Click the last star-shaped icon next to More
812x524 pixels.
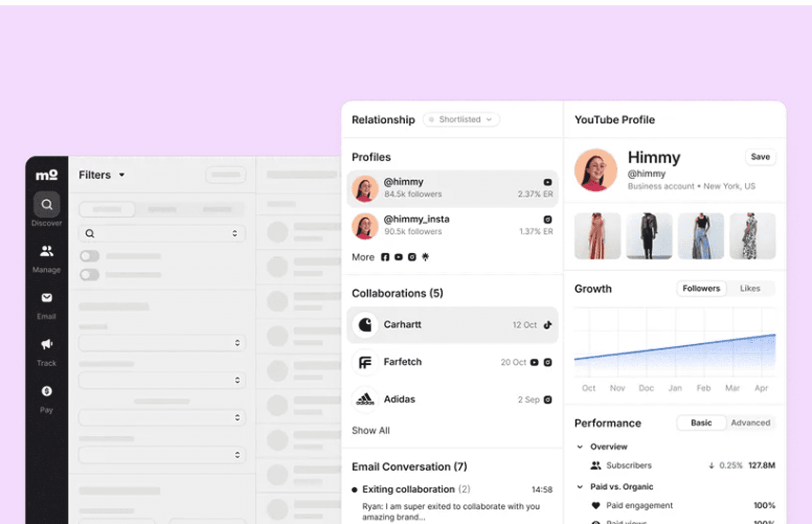coord(425,257)
